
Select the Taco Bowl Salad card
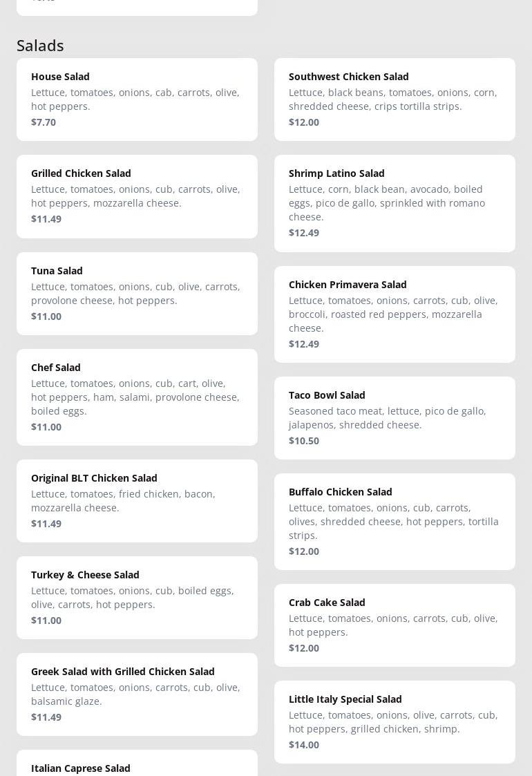coord(395,417)
